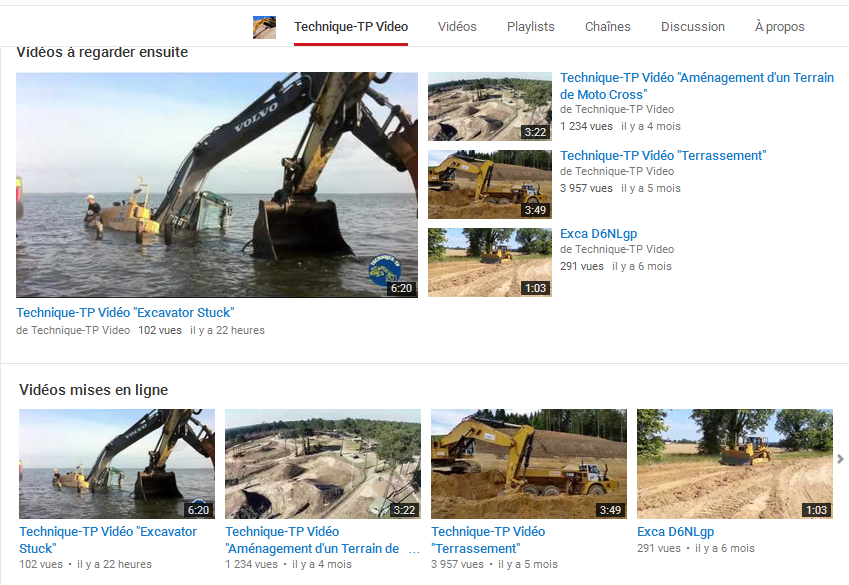Open the Technique-TP Video home tab

tap(351, 27)
